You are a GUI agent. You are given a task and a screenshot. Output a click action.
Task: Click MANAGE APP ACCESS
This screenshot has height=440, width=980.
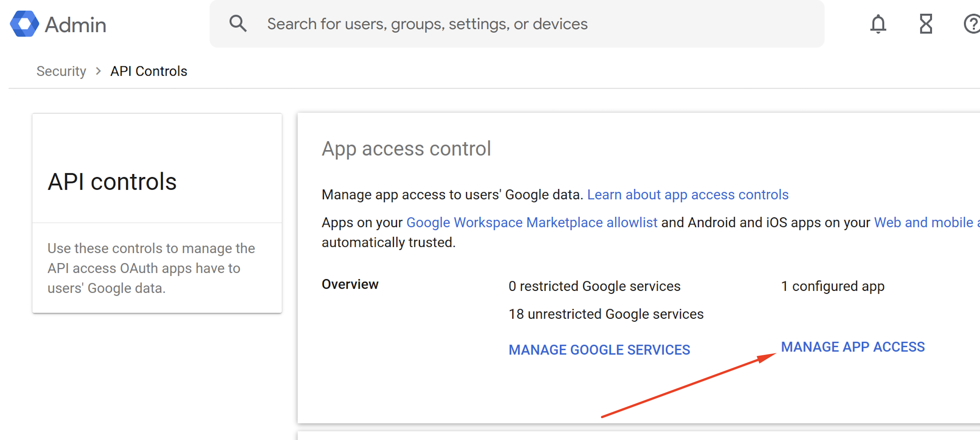point(853,347)
